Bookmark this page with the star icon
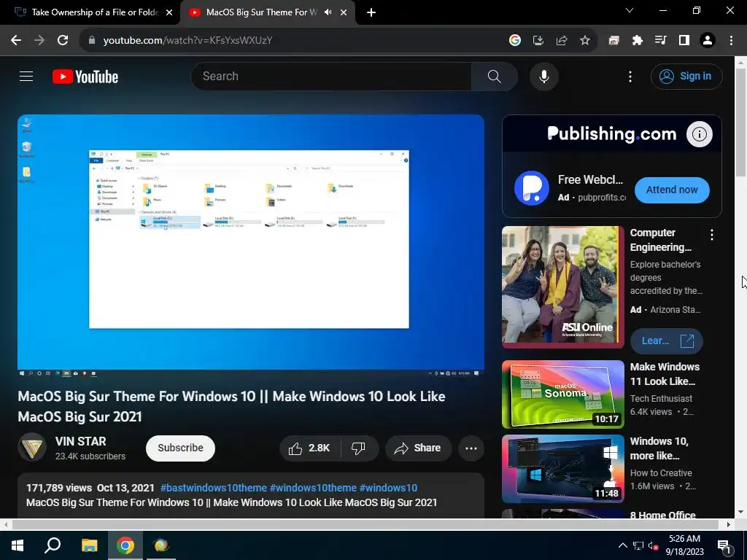The height and width of the screenshot is (560, 747). click(x=585, y=41)
